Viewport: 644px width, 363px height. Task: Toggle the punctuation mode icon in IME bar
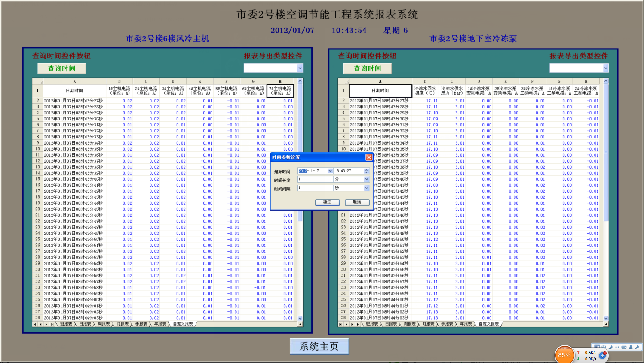coord(617,347)
